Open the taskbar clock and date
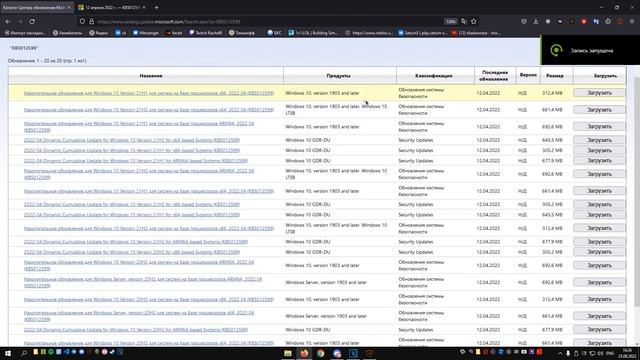Viewport: 640px width, 360px height. tap(626, 353)
